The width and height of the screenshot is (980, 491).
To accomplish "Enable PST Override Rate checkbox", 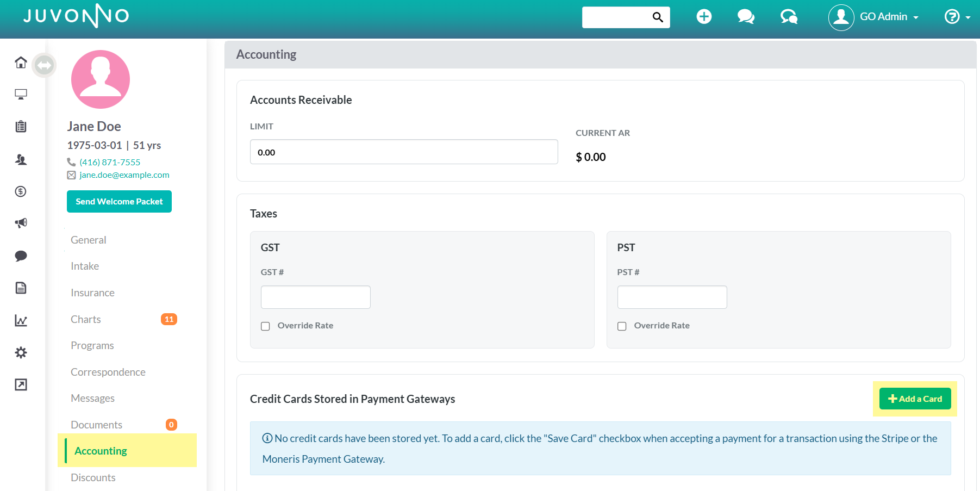I will click(622, 326).
